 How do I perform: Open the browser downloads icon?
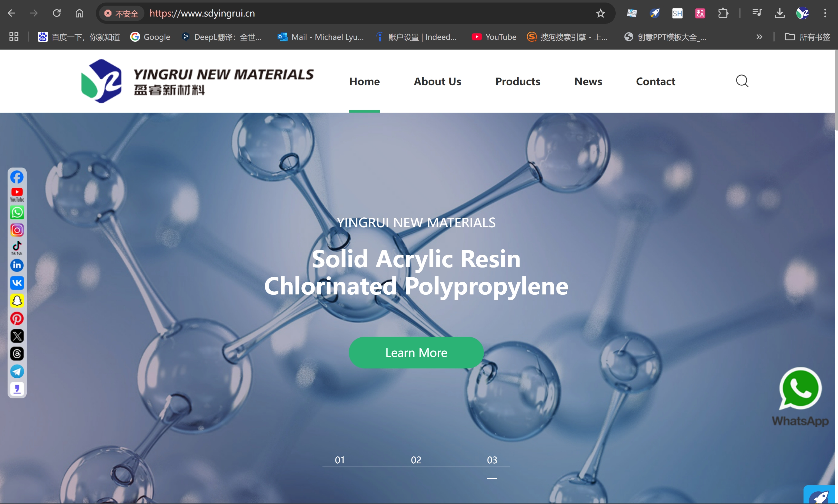780,13
